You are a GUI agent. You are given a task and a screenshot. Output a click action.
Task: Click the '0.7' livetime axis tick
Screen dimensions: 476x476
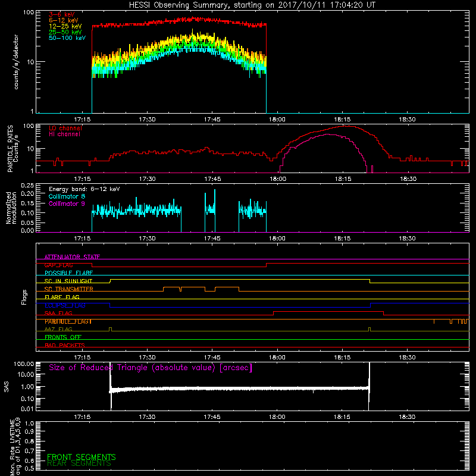[29, 451]
